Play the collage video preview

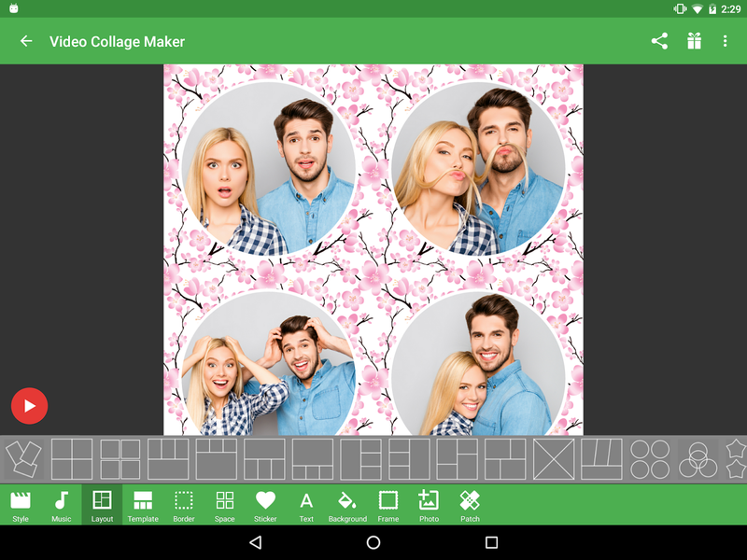29,406
